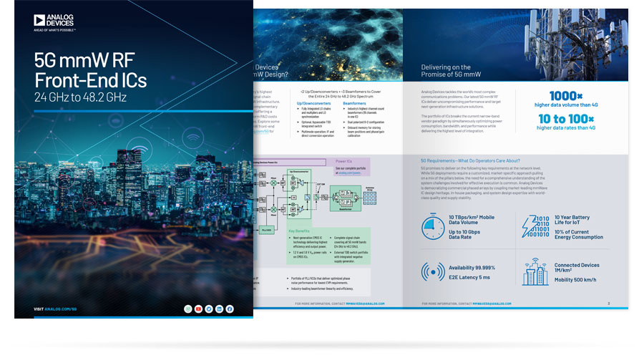Image resolution: width=644 pixels, height=358 pixels.
Task: Click the lightning bolt binary battery icon
Action: (535, 226)
